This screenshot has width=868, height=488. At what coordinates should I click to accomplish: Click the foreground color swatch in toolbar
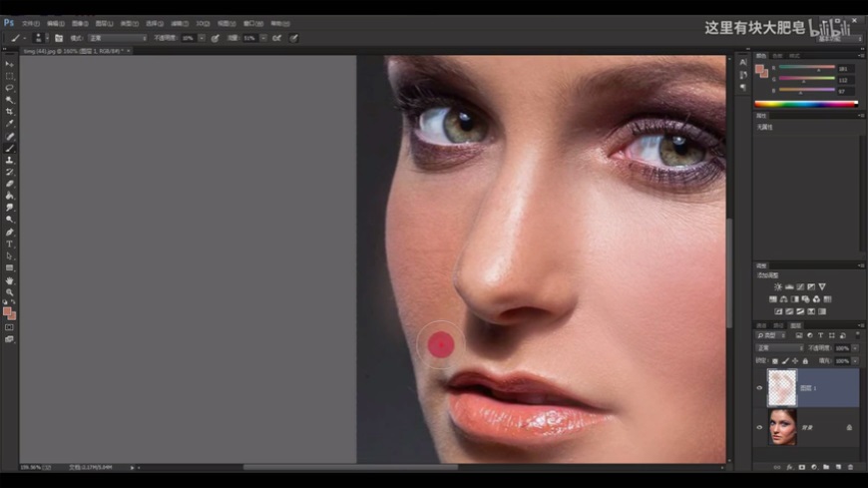[x=8, y=311]
